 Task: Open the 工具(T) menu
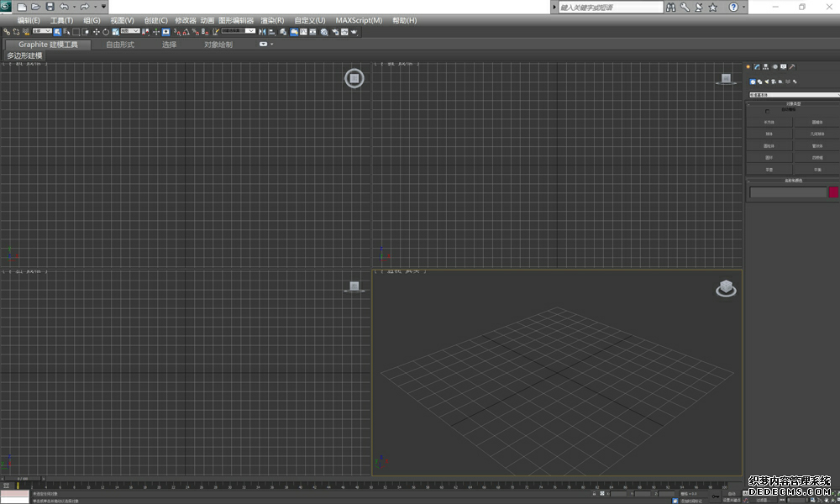coord(61,20)
